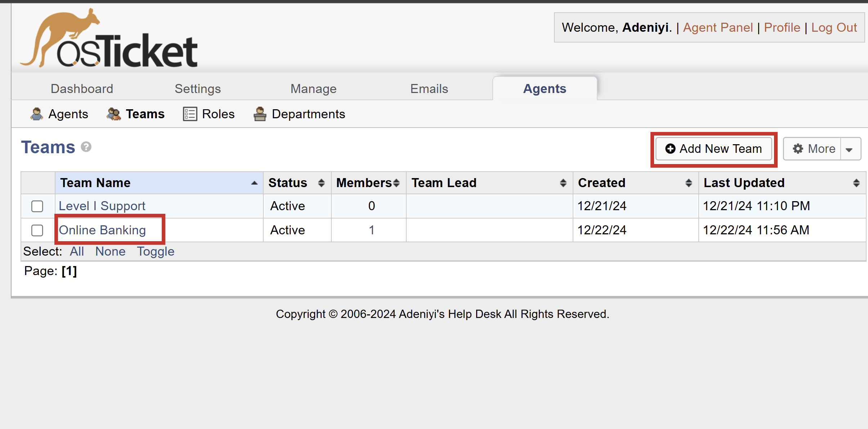Click the Teams group icon in sub-navigation

pyautogui.click(x=114, y=114)
